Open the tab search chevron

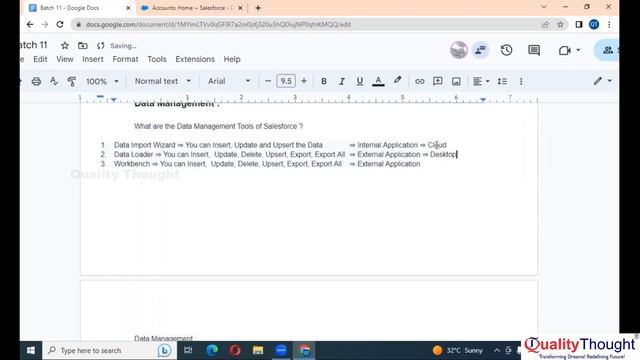[x=544, y=7]
